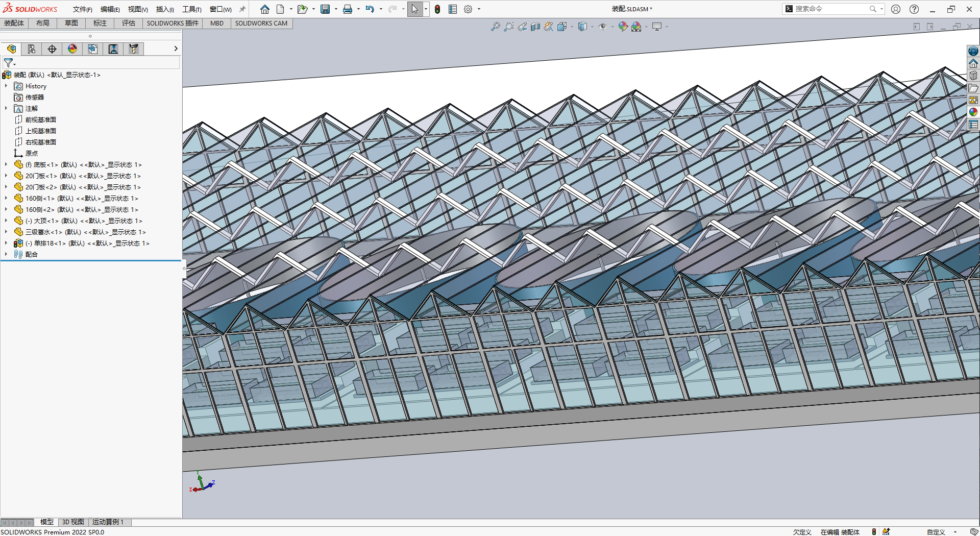Open the Design Library in task pane

click(x=973, y=76)
